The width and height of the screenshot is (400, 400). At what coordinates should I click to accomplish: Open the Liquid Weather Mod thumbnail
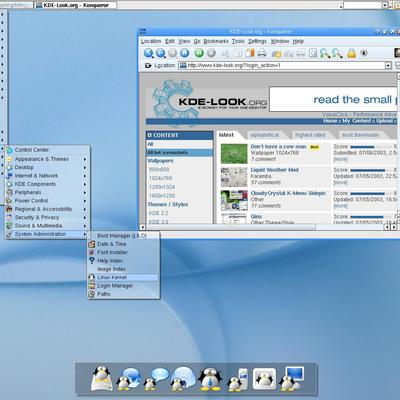[234, 177]
